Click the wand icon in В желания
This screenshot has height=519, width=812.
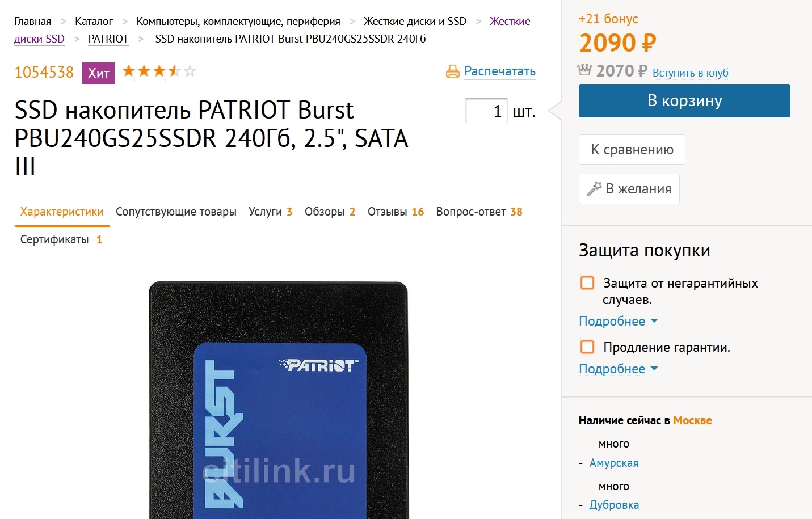(x=594, y=189)
